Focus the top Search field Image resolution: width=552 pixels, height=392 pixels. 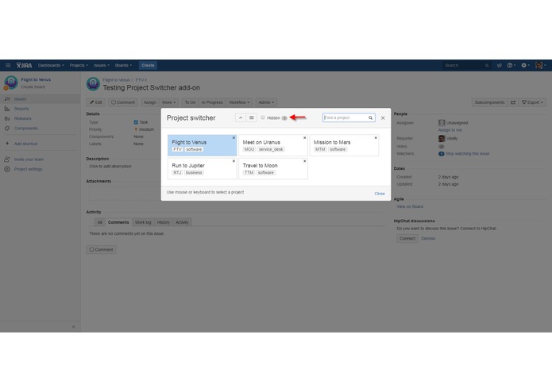[x=466, y=65]
